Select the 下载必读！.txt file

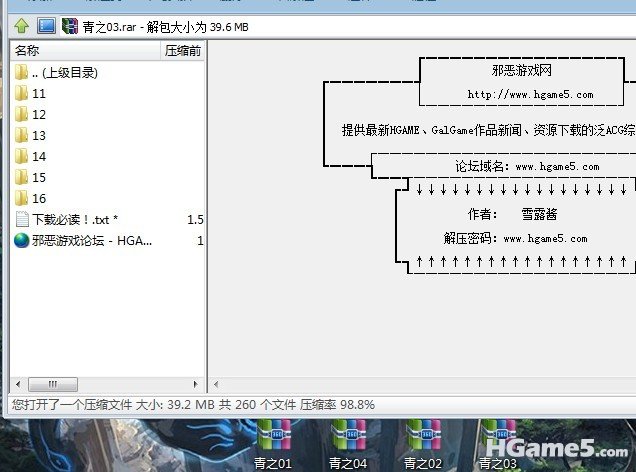coord(74,219)
